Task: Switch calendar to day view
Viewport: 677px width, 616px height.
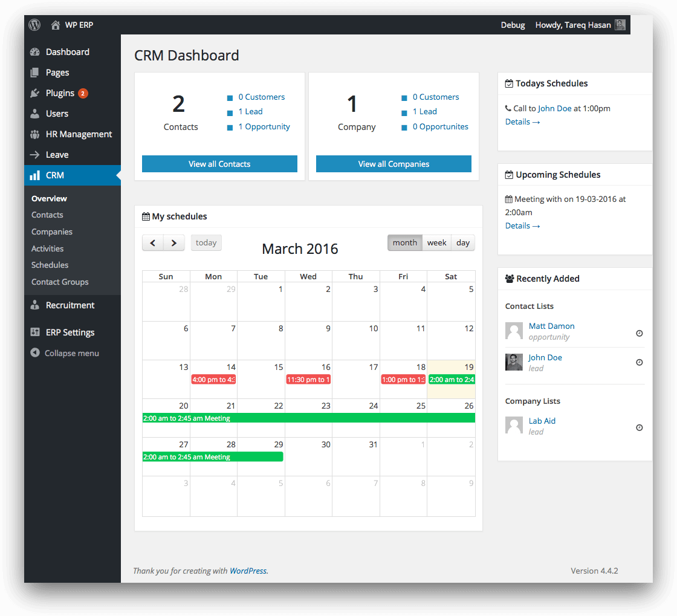Action: click(463, 243)
